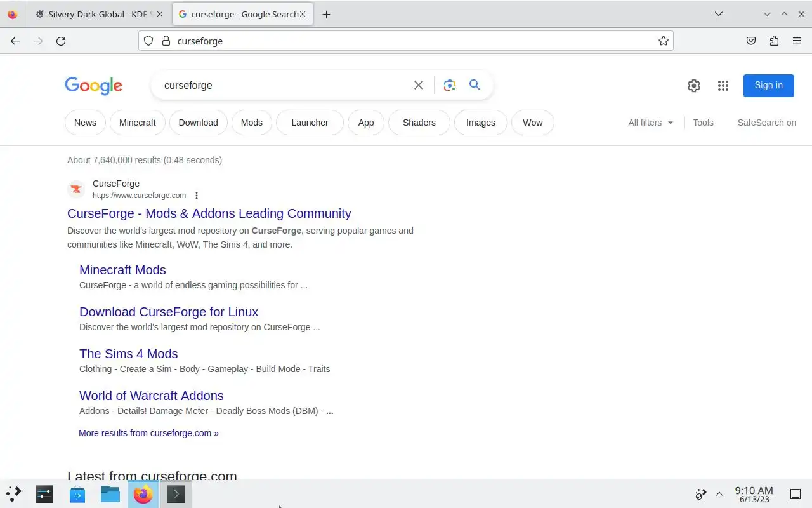Click the system tray status icon
This screenshot has height=508, width=812.
pos(701,494)
